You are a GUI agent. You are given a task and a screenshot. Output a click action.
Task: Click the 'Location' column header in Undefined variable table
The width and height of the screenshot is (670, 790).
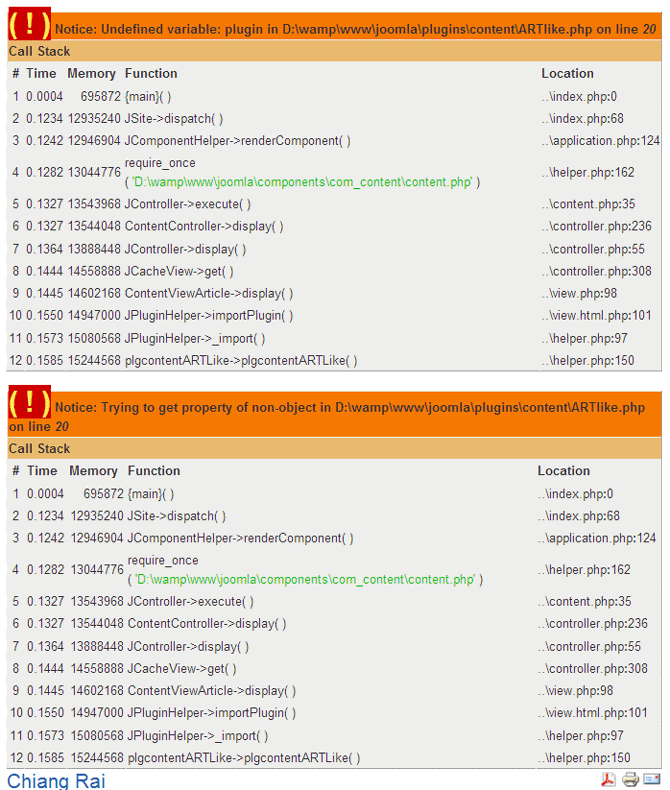click(567, 74)
